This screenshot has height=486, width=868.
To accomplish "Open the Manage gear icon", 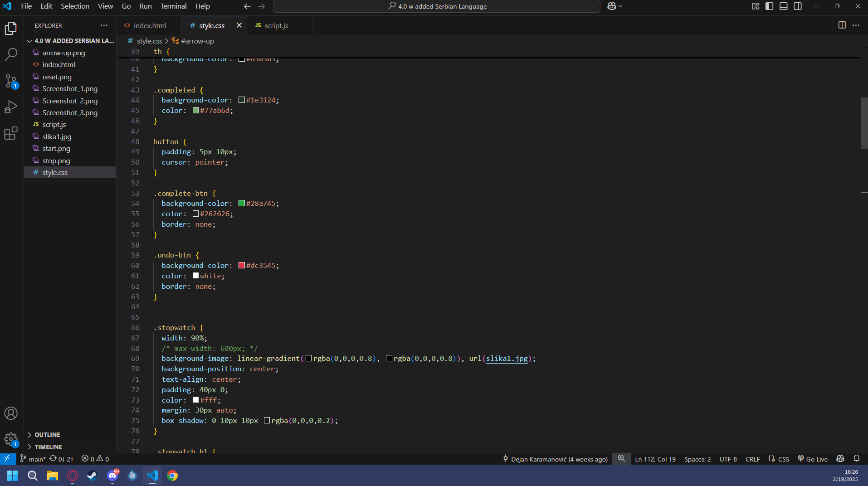I will click(11, 439).
